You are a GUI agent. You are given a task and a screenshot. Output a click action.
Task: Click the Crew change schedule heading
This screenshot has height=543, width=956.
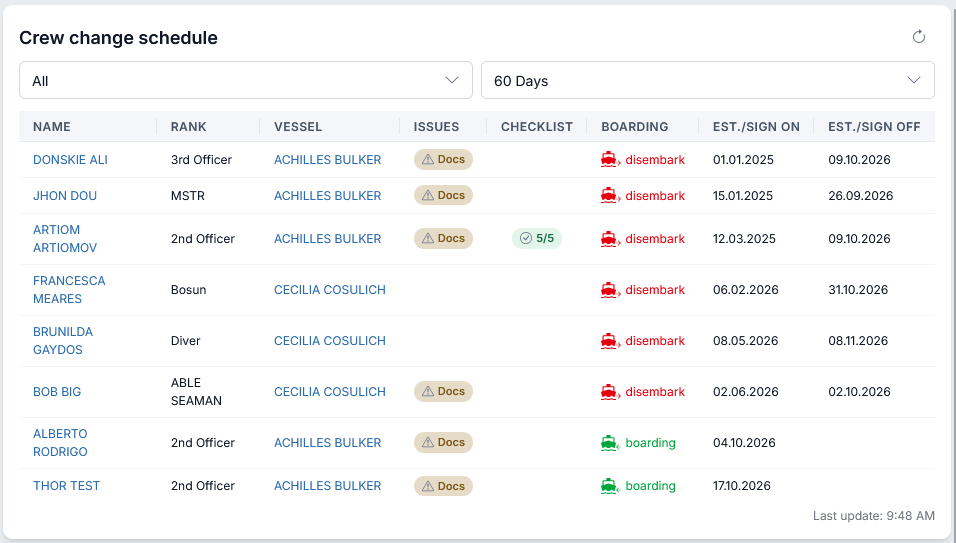118,38
